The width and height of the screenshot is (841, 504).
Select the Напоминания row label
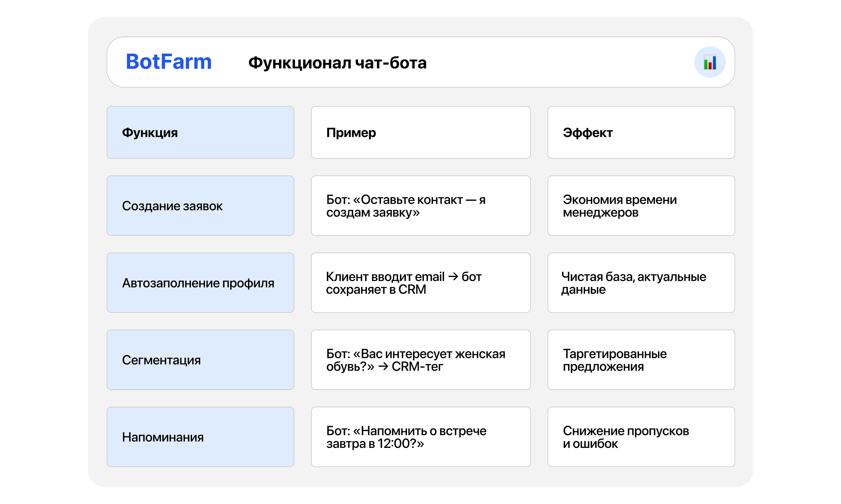(200, 437)
